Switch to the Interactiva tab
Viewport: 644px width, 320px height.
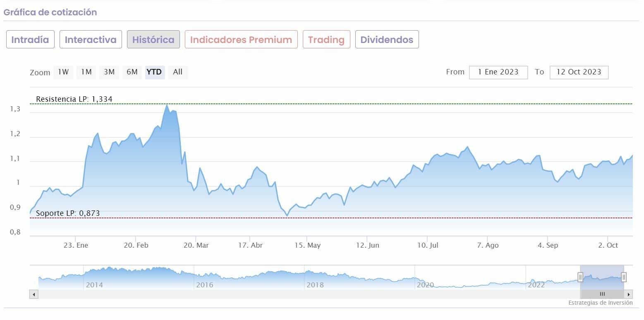click(x=91, y=40)
